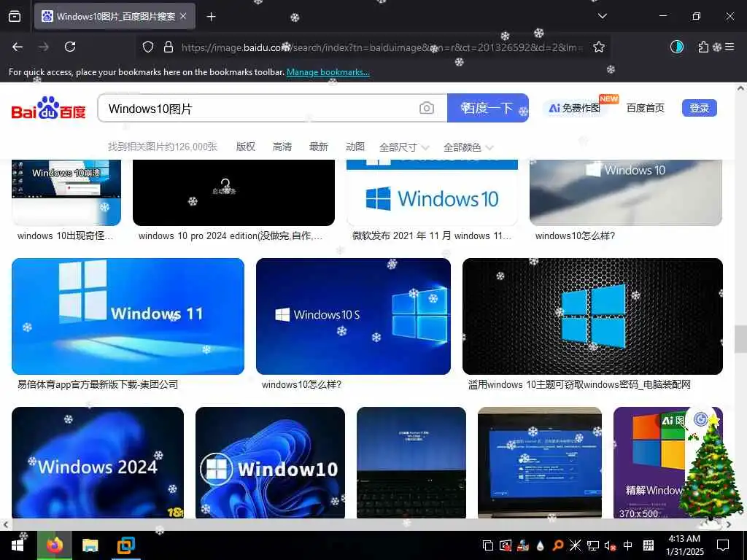The image size is (747, 560).
Task: Bookmark this page with the star icon
Action: point(599,47)
